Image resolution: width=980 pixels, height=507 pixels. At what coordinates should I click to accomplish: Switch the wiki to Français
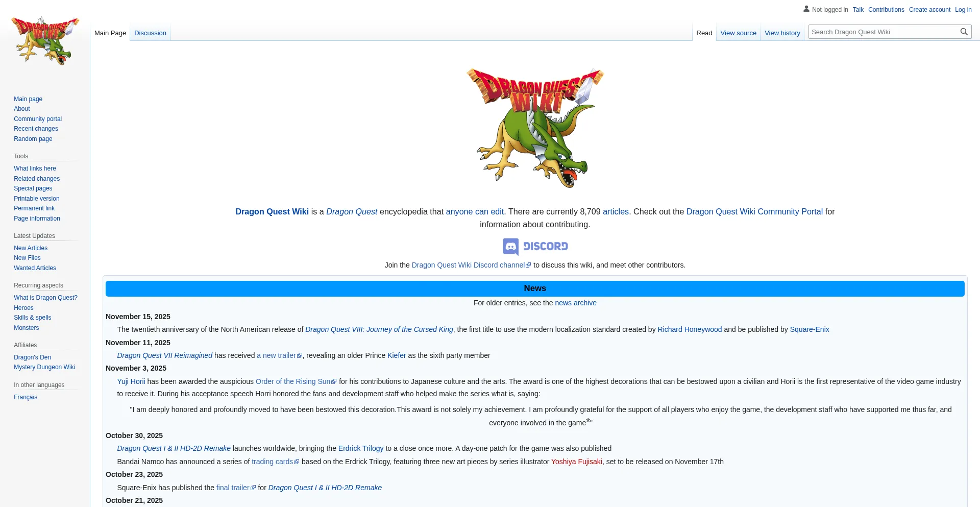pyautogui.click(x=25, y=397)
